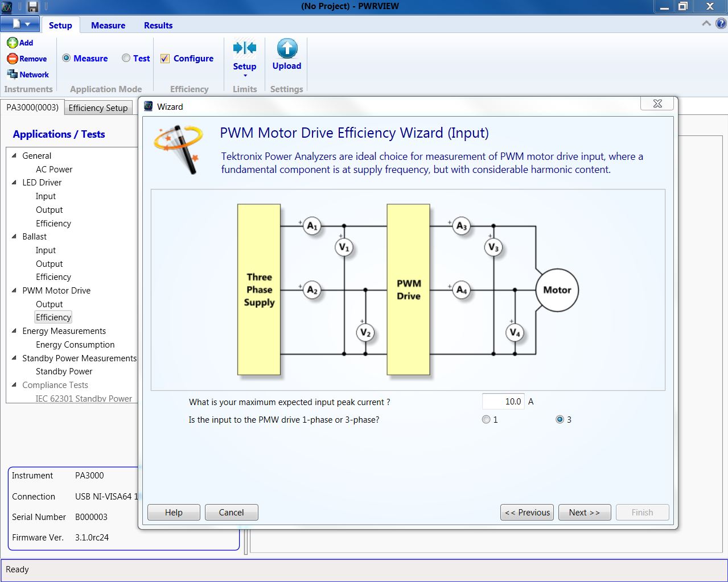728x582 pixels.
Task: Select the Test application mode radio button
Action: [x=126, y=58]
